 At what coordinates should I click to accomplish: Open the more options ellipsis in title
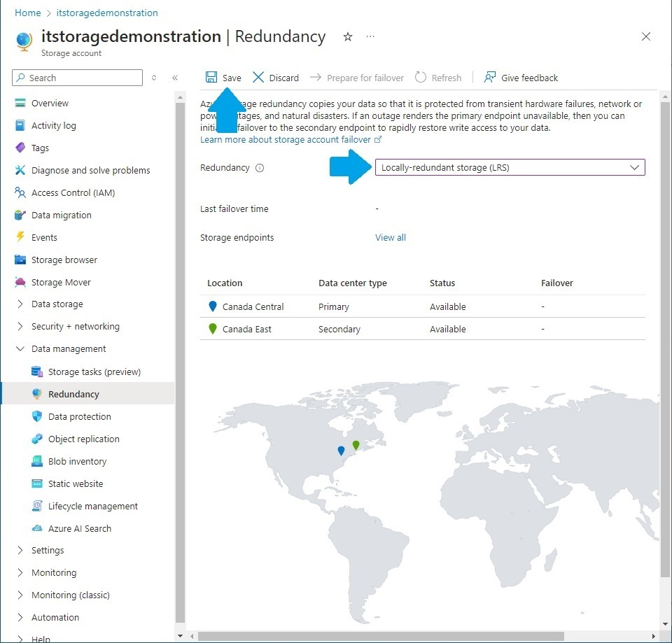370,36
